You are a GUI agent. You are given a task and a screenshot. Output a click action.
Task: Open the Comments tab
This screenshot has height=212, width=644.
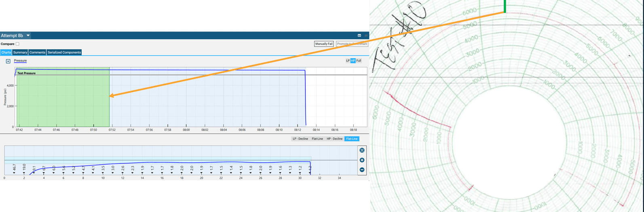[37, 52]
